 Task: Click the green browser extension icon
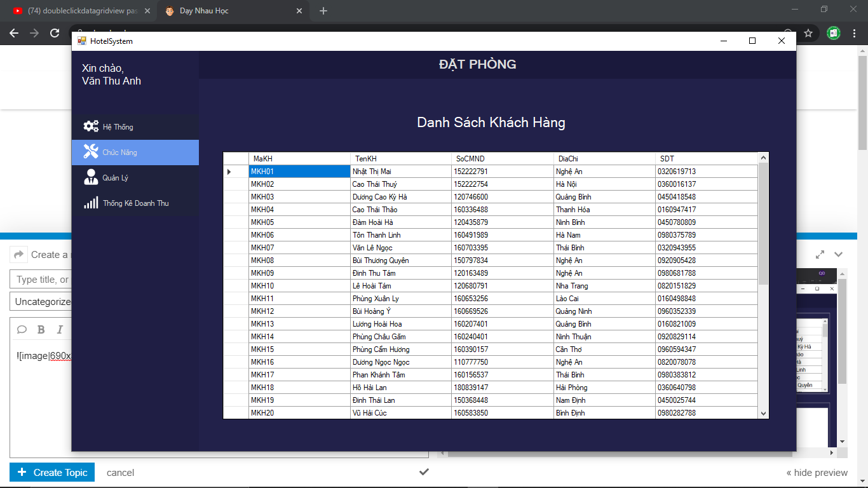coord(834,33)
